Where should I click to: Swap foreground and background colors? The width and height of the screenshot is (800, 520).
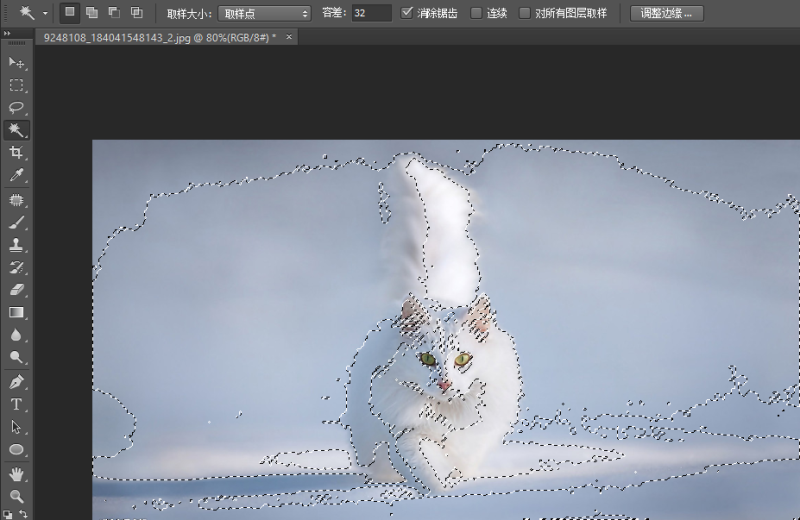click(23, 514)
